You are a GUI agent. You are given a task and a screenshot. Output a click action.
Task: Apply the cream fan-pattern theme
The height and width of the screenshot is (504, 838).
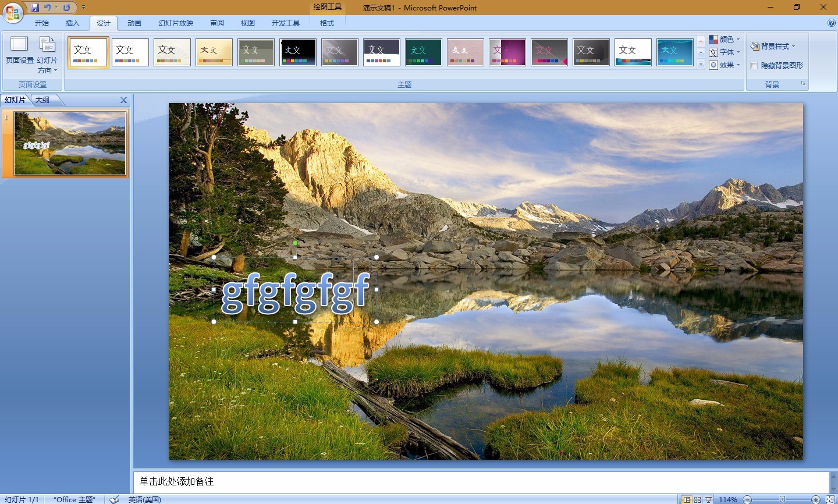172,52
